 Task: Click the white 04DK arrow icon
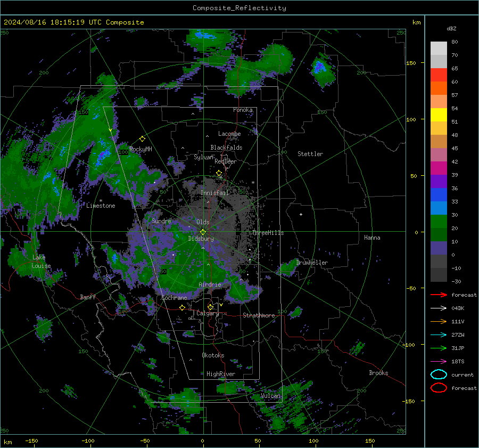click(x=439, y=308)
